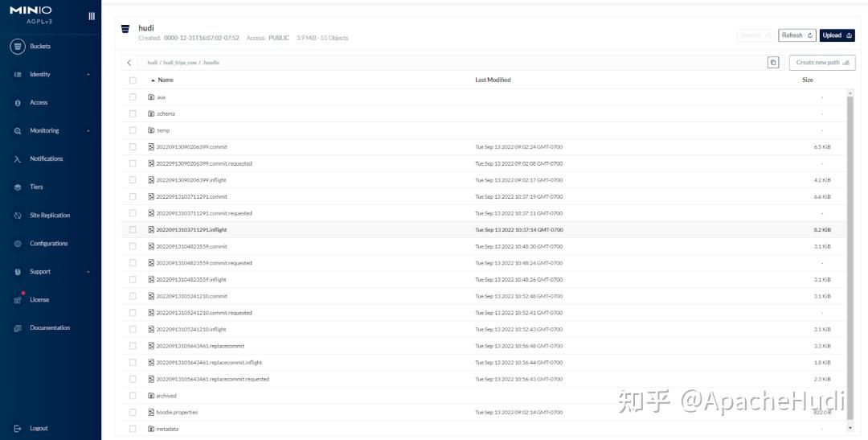
Task: Click the Notifications lambda icon
Action: [18, 159]
